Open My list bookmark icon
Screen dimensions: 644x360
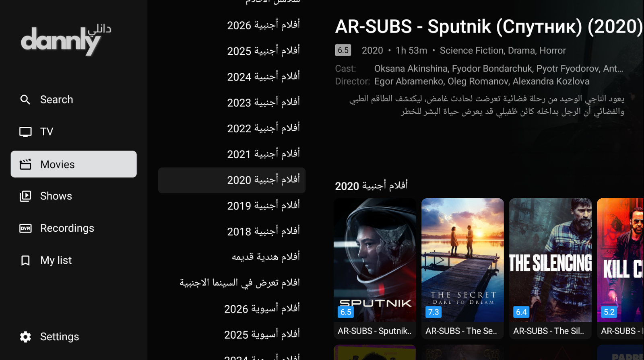pos(25,261)
